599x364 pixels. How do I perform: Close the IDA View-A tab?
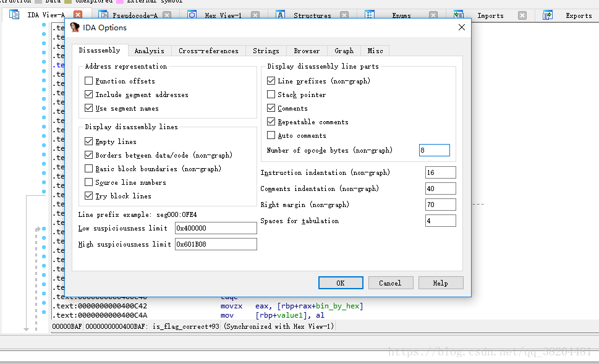click(77, 15)
